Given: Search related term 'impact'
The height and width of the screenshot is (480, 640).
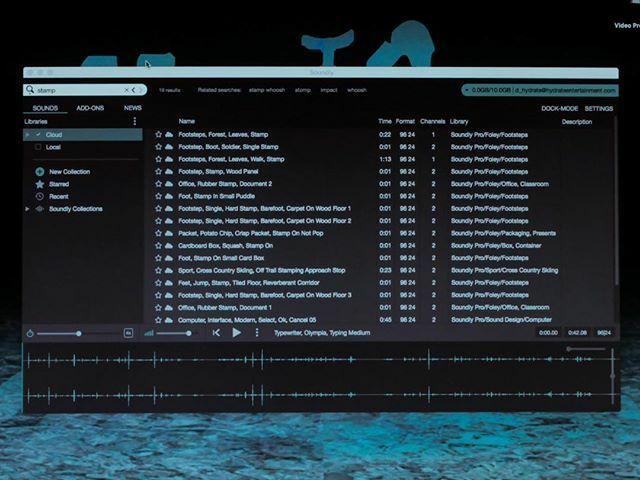Looking at the screenshot, I should tap(329, 90).
